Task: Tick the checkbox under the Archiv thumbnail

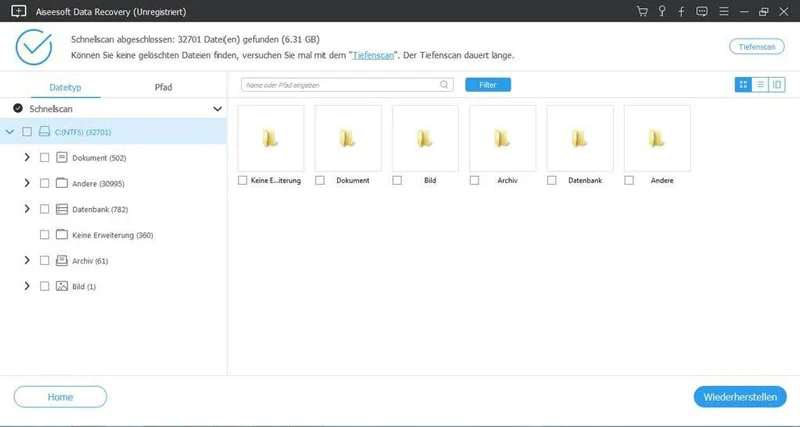Action: [x=474, y=181]
